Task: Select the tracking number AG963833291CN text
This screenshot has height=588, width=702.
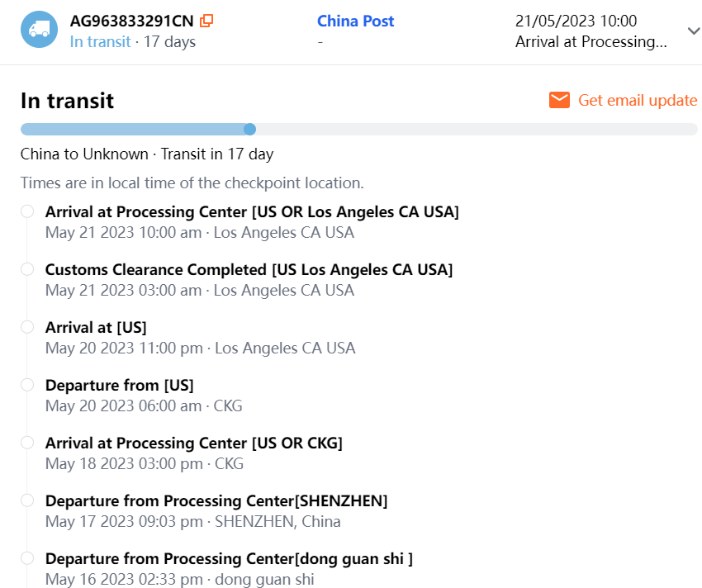Action: click(x=131, y=21)
